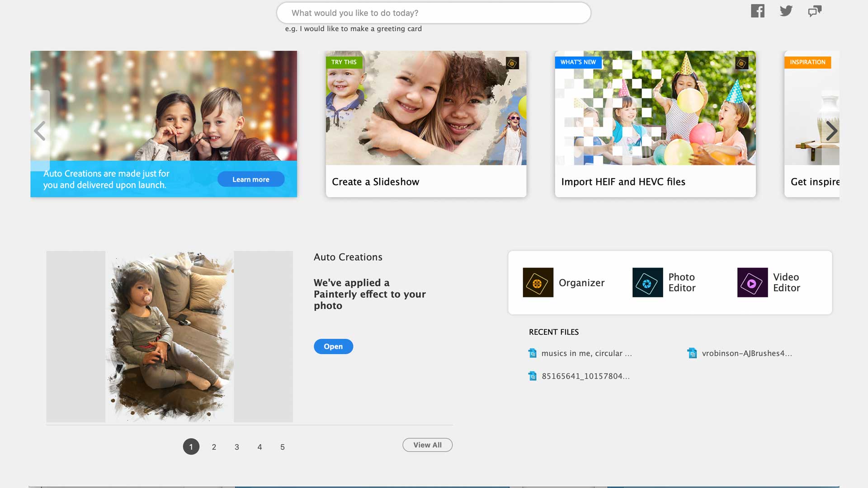Image resolution: width=868 pixels, height=488 pixels.
Task: Go to Auto Creations page 2
Action: pos(214,447)
